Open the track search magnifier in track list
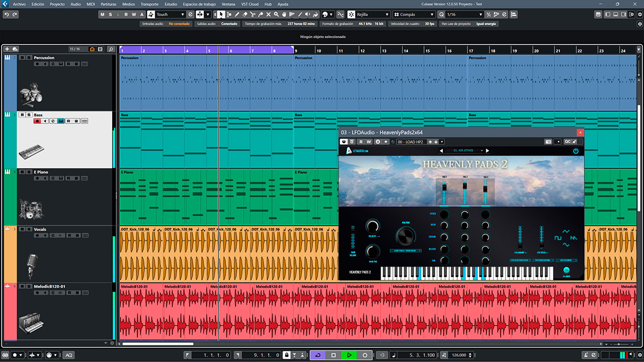644x362 pixels. pyautogui.click(x=111, y=49)
